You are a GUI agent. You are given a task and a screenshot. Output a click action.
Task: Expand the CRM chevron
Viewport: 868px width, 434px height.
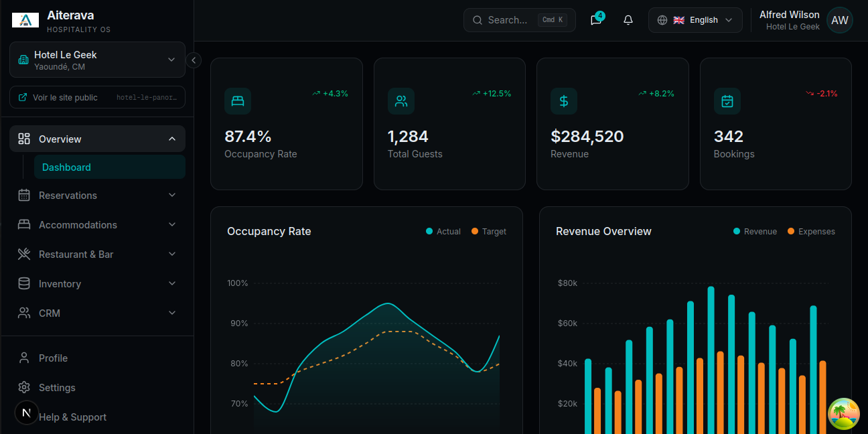(172, 313)
